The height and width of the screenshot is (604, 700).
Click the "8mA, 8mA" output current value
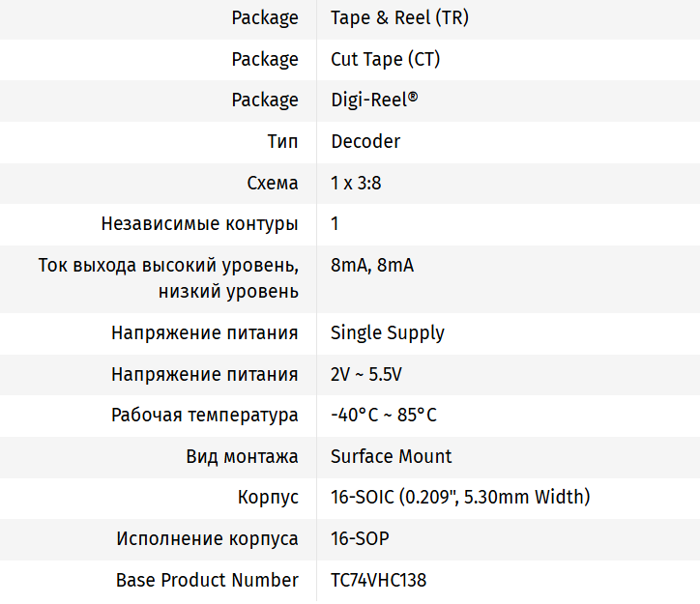371,265
